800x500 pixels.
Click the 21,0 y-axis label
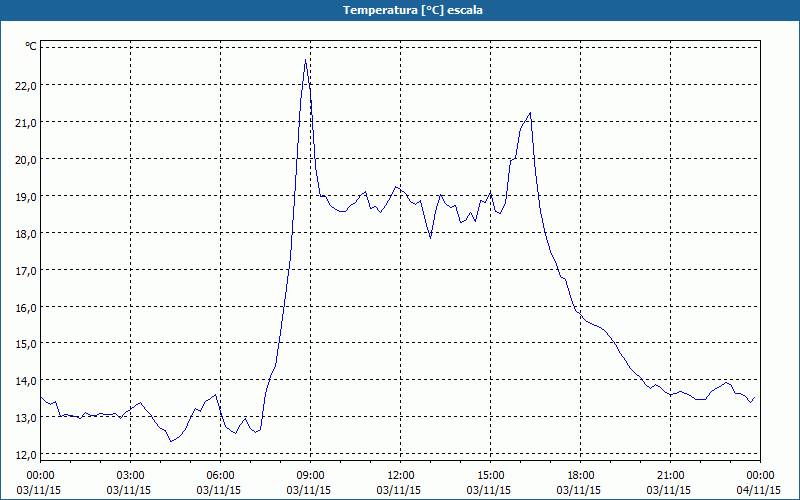(26, 122)
